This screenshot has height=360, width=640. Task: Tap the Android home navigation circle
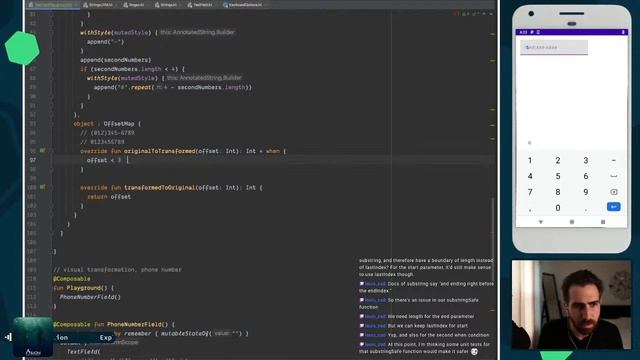coord(572,222)
